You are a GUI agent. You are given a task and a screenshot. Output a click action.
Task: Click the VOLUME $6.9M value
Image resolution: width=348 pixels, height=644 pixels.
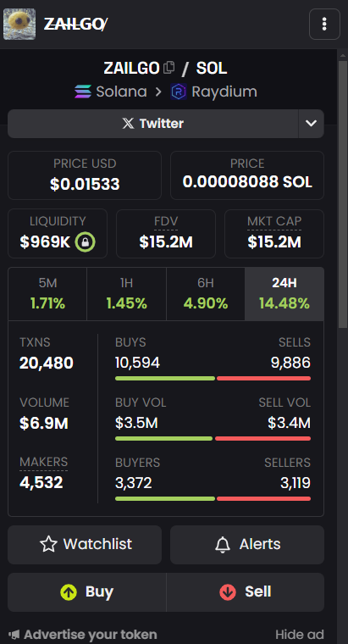pyautogui.click(x=44, y=424)
